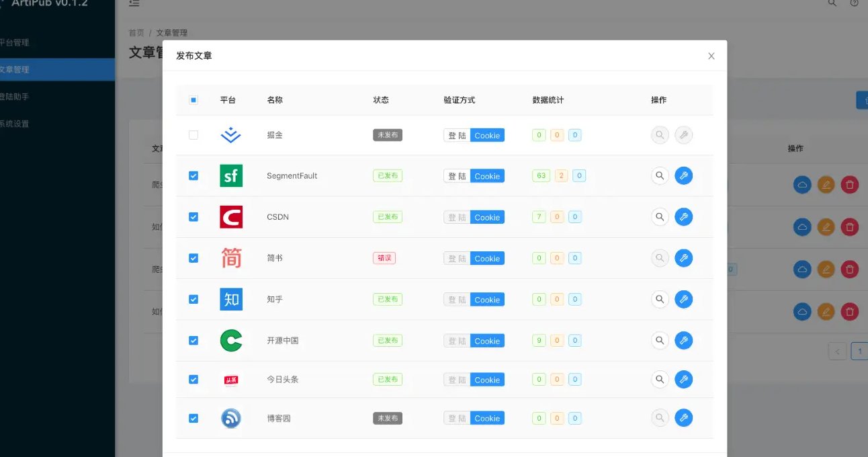Viewport: 868px width, 457px height.
Task: Click the wrench icon in the 简书 row
Action: point(683,258)
